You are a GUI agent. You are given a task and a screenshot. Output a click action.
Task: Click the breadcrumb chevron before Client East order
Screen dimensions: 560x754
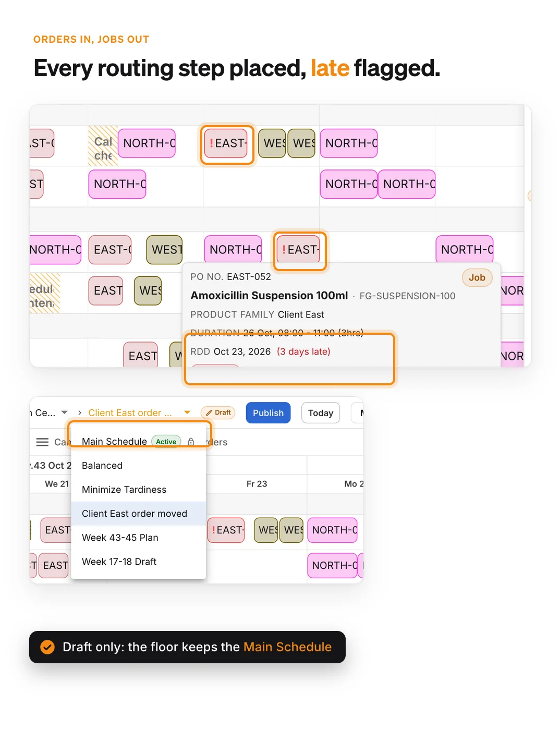pyautogui.click(x=80, y=412)
